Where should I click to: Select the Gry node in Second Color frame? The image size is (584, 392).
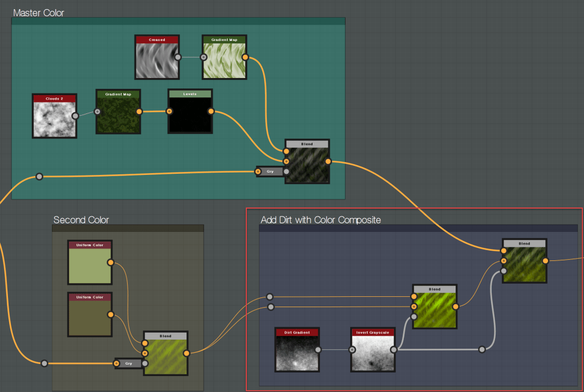click(x=128, y=363)
